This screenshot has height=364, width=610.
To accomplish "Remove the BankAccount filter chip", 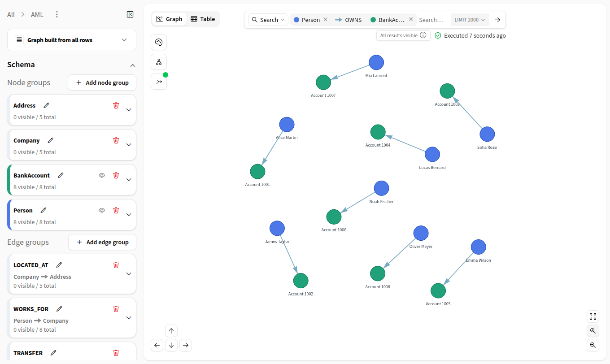I will click(x=411, y=20).
